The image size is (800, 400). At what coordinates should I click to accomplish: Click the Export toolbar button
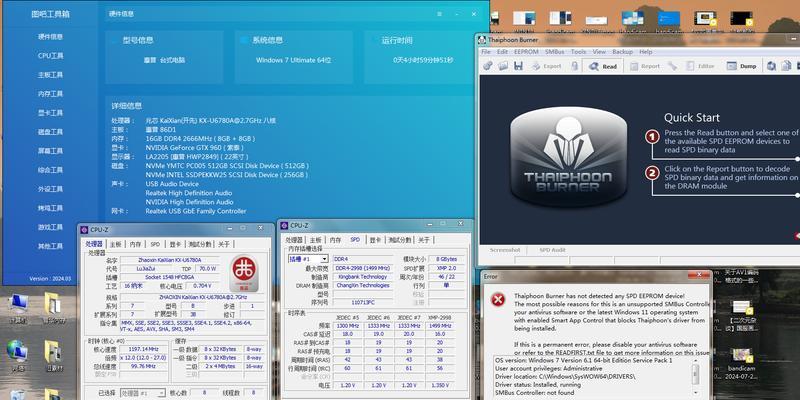tap(546, 66)
